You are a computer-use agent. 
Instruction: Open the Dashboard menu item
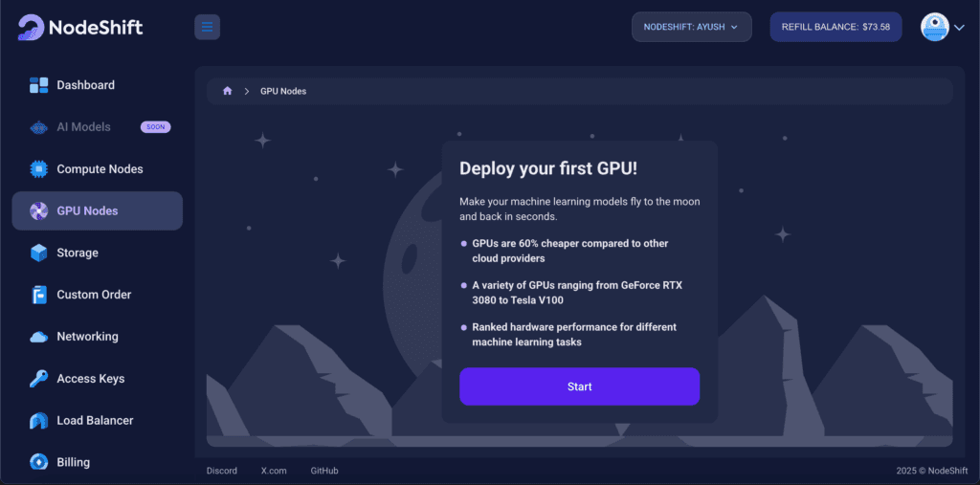click(x=98, y=85)
